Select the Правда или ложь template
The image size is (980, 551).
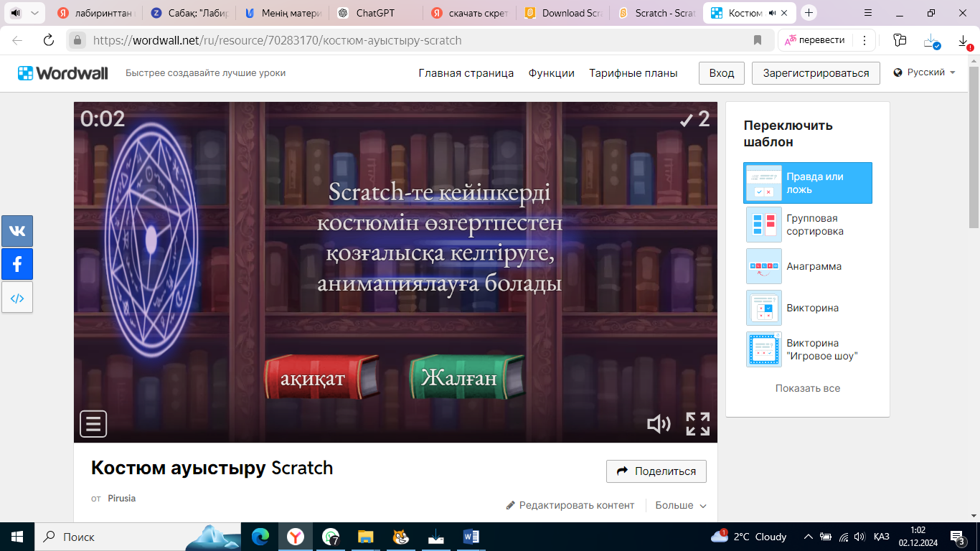[x=808, y=183]
